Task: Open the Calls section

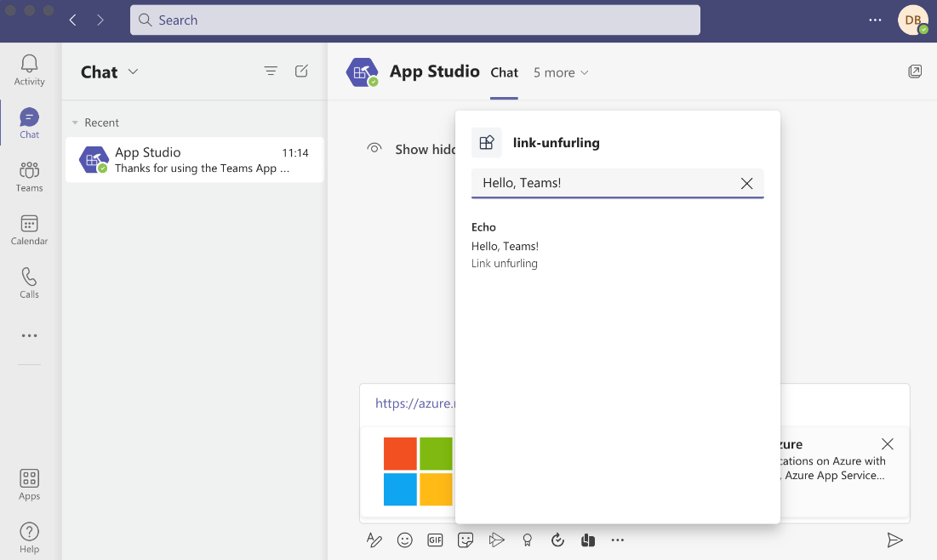Action: click(29, 283)
